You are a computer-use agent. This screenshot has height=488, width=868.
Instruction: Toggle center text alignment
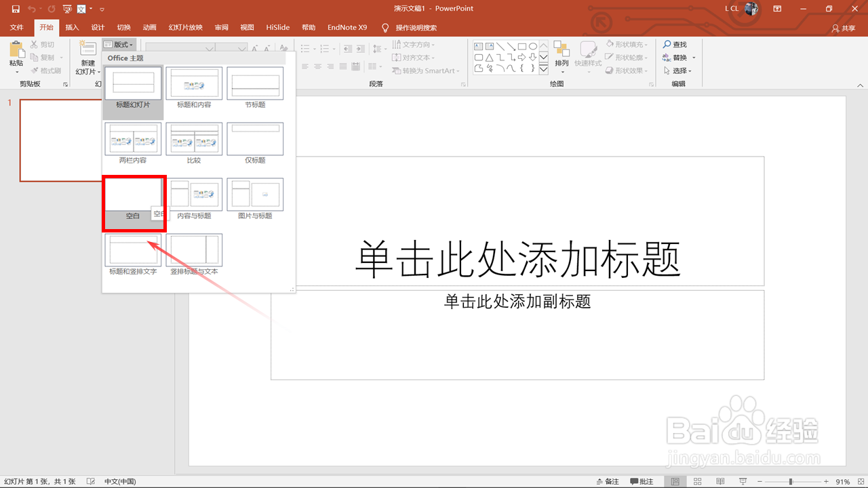[x=319, y=66]
